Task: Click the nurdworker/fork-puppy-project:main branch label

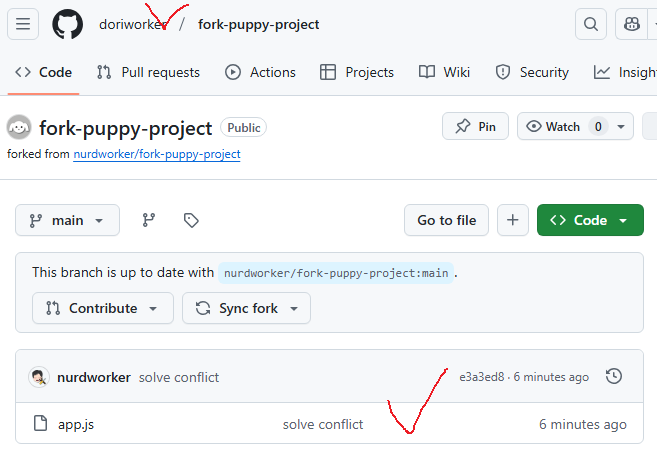Action: [336, 273]
